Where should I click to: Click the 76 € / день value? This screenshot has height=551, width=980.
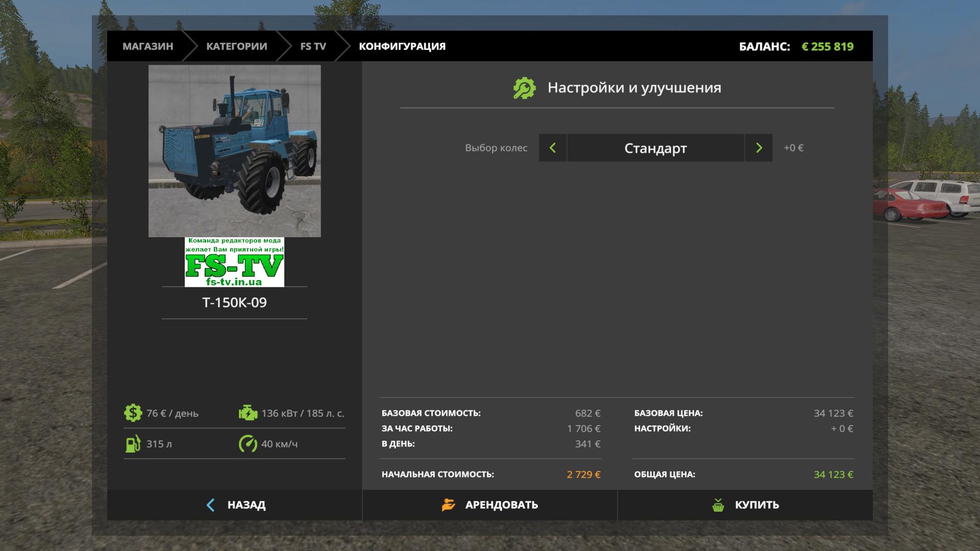(x=173, y=413)
